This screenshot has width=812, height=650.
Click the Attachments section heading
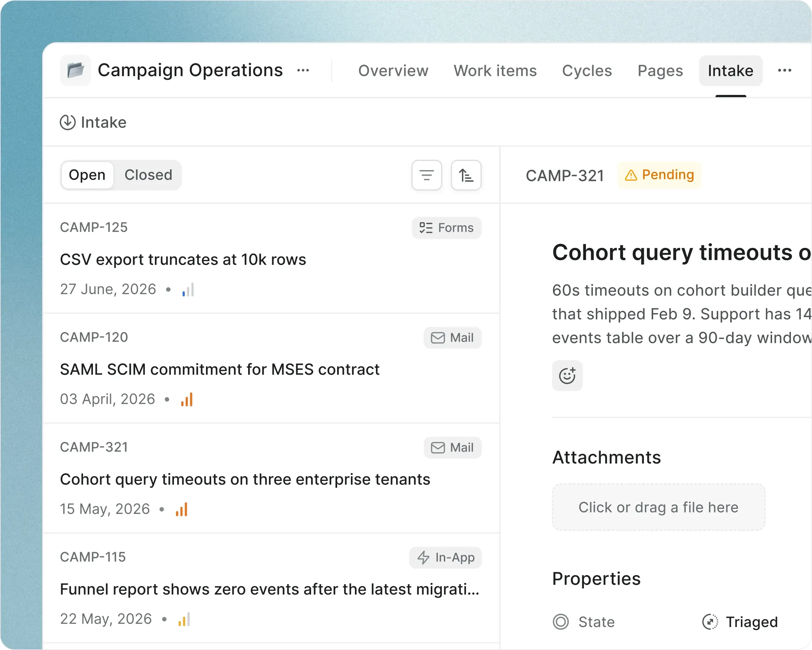pyautogui.click(x=607, y=458)
